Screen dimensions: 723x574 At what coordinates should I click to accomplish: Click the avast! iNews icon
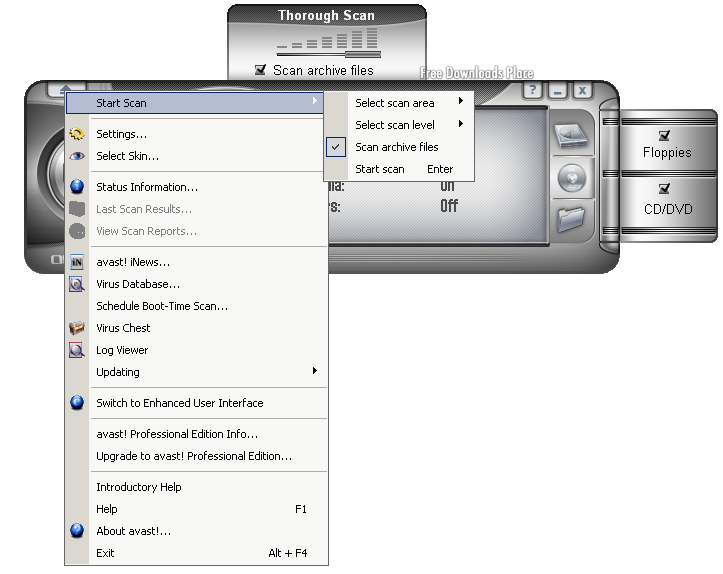click(x=77, y=262)
